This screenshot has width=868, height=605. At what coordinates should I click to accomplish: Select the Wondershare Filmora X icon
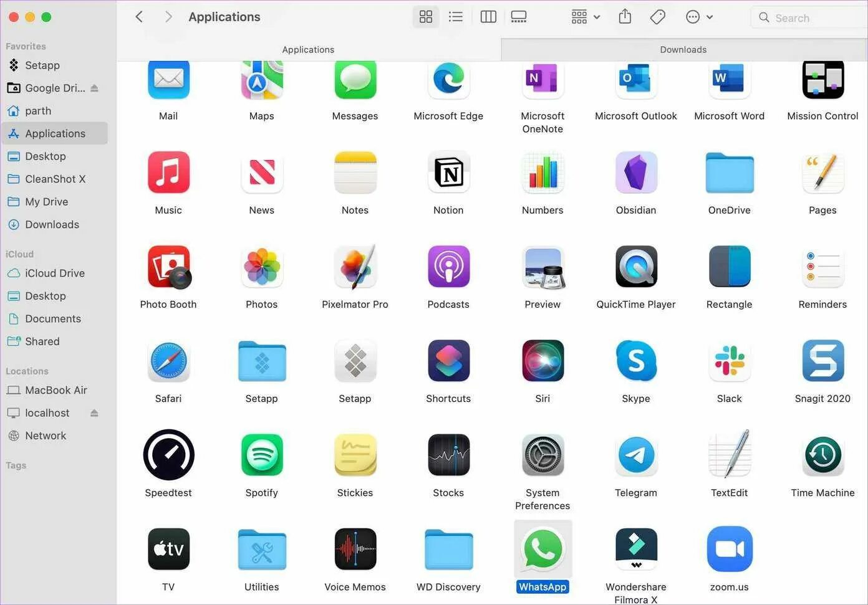click(x=636, y=549)
